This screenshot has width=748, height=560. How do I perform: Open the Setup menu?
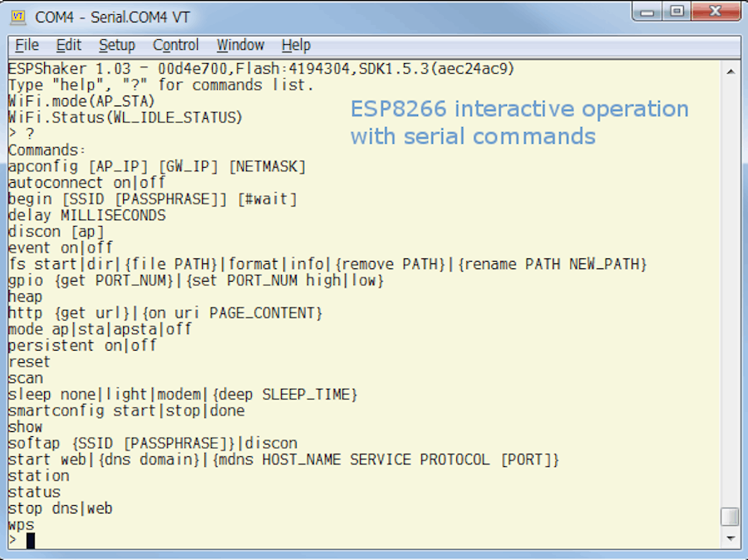click(x=117, y=45)
